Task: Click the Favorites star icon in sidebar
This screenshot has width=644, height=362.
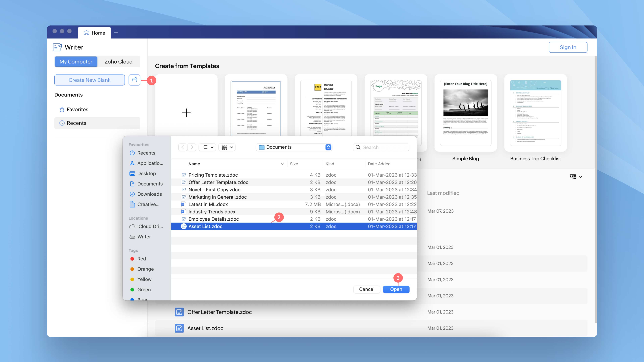Action: [x=62, y=109]
